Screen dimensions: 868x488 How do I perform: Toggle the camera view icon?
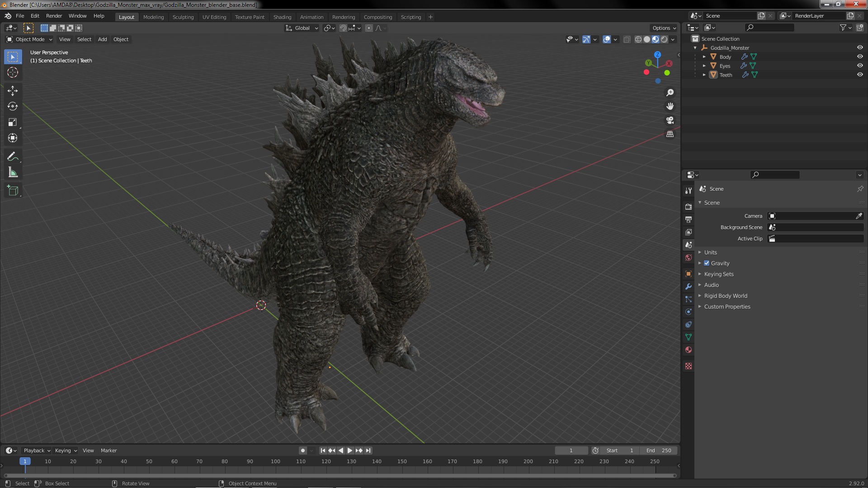pyautogui.click(x=670, y=120)
